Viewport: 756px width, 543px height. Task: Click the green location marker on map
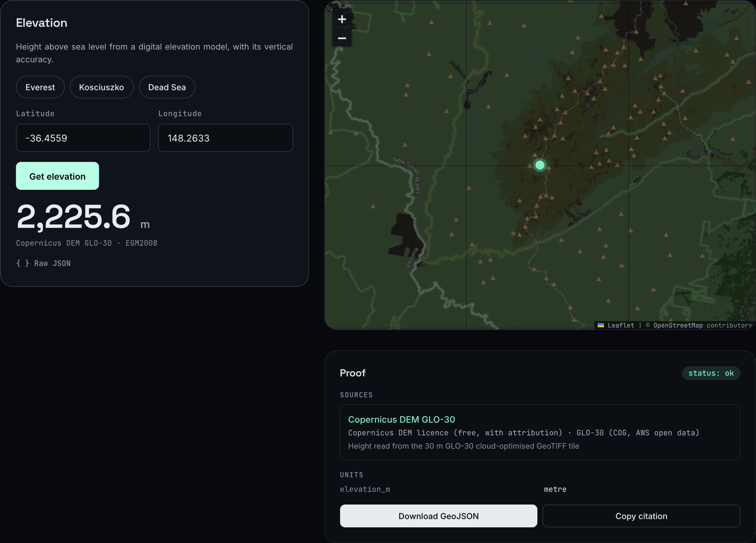[540, 165]
